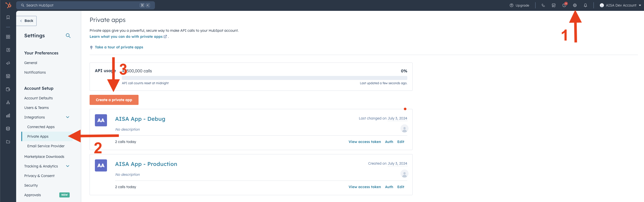644x202 pixels.
Task: Edit the AISA App - Production app
Action: [x=401, y=187]
